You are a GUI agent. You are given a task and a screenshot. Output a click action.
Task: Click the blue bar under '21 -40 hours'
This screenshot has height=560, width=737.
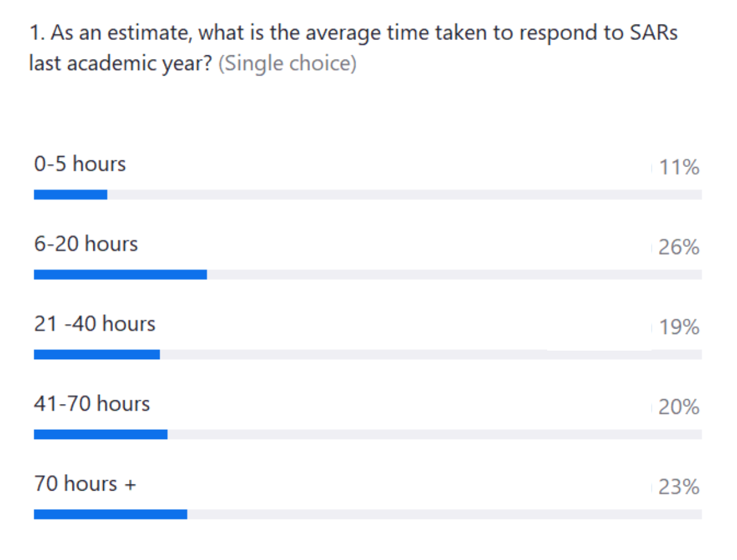(97, 354)
